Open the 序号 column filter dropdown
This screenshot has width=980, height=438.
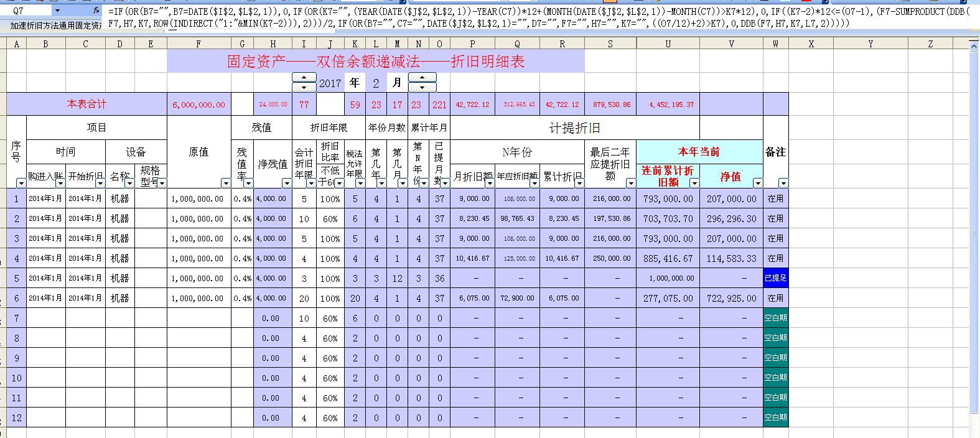pyautogui.click(x=21, y=183)
